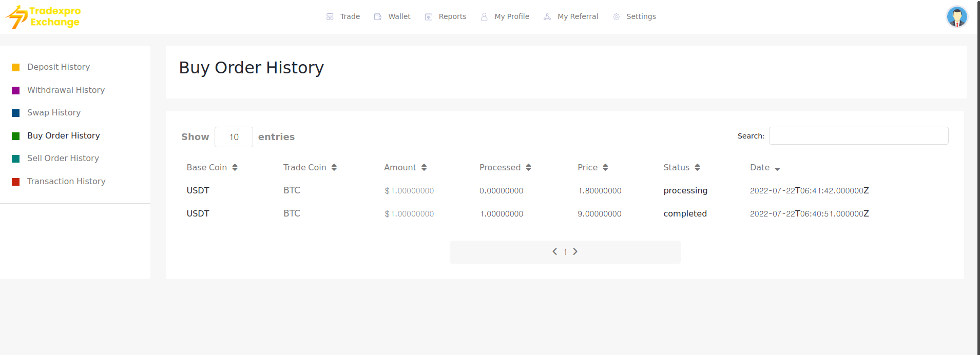Sort by Status column arrows
Screen dimensions: 980x355
(x=697, y=167)
